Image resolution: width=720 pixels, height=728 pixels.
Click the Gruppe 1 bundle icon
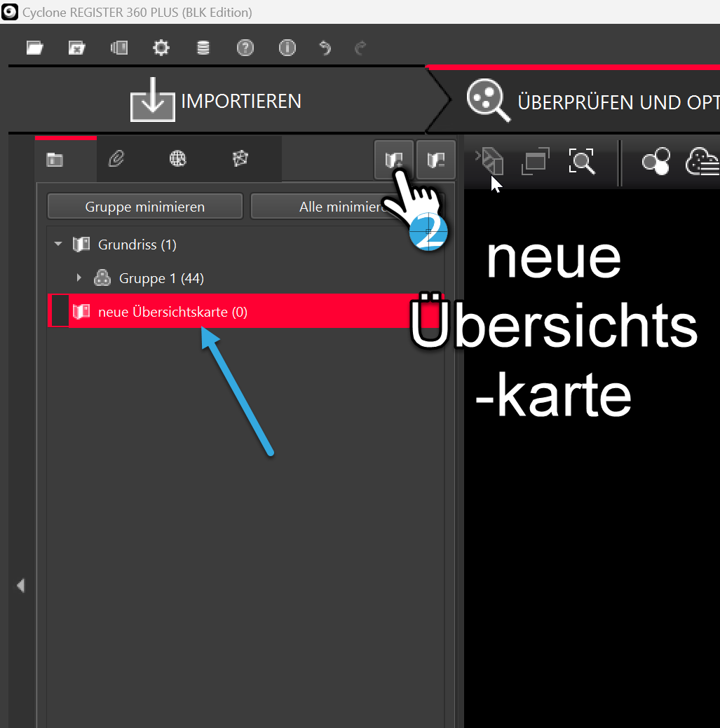point(102,277)
